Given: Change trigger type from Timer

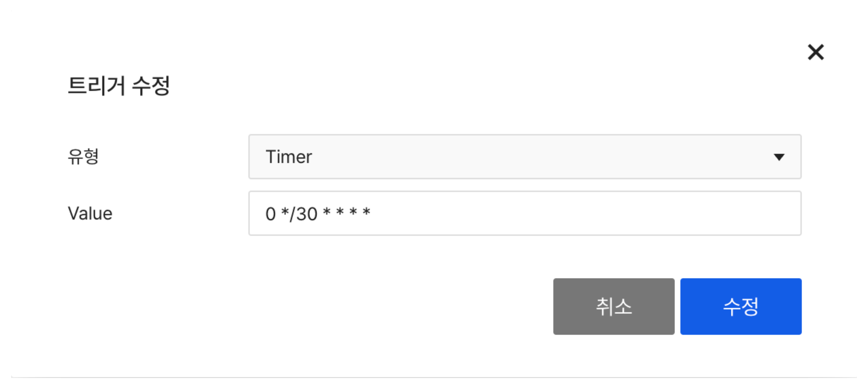Looking at the screenshot, I should pyautogui.click(x=525, y=157).
